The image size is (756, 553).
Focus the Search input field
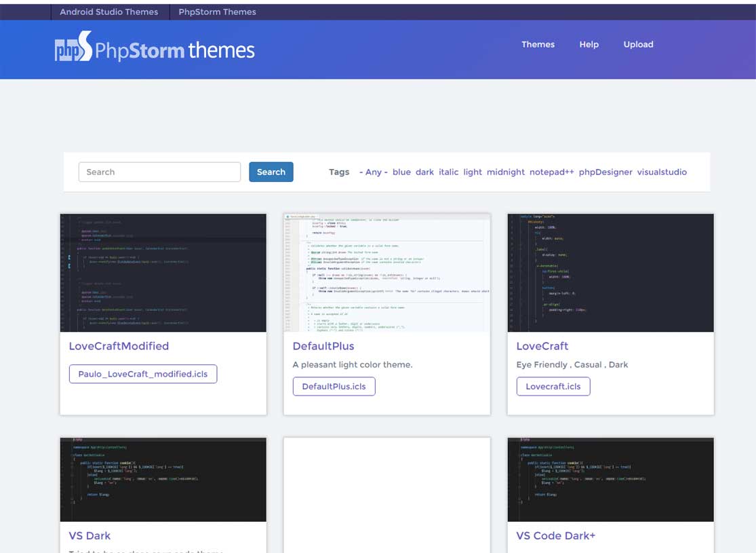coord(159,172)
